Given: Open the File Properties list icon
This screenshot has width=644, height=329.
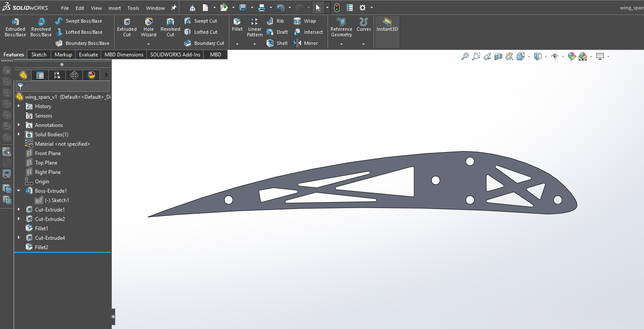Looking at the screenshot, I should pos(350,8).
